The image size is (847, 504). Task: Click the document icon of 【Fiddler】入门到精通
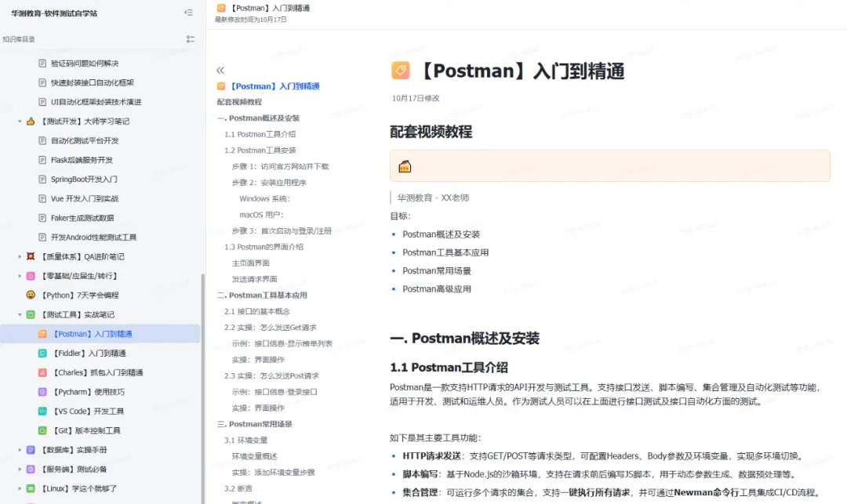pos(43,351)
